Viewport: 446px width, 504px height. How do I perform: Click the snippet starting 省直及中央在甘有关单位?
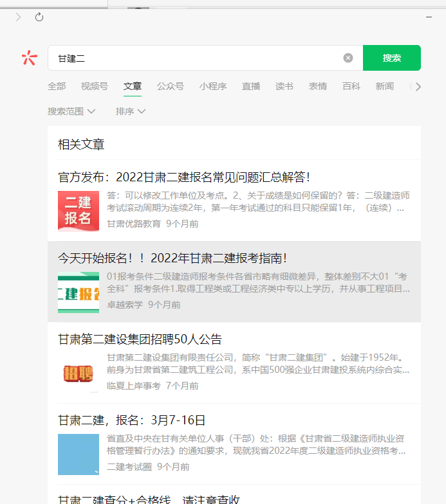(x=256, y=445)
